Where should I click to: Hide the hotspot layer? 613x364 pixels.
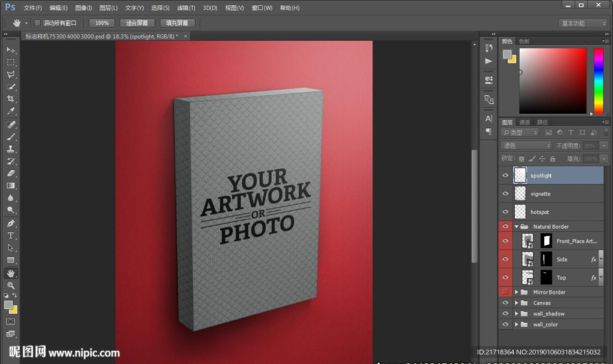505,212
